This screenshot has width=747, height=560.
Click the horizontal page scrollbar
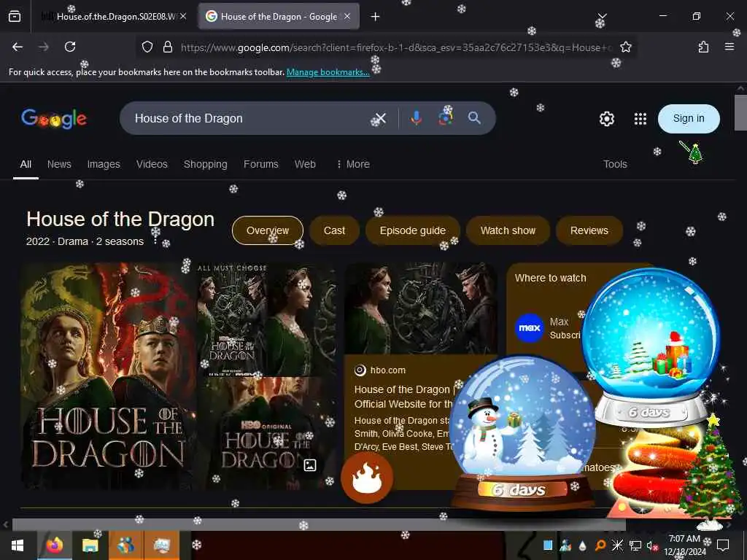tap(319, 524)
